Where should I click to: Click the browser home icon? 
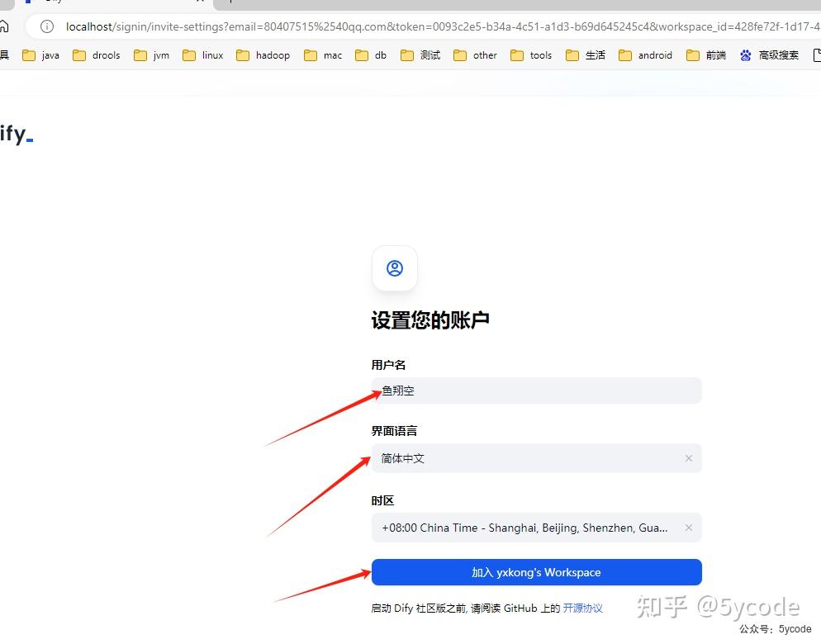tap(3, 26)
